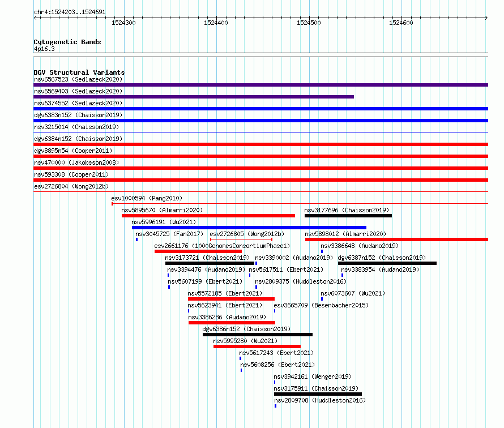Screen dimensions: 504x428
Task: Click the DGV Structural Variants track title
Action: (x=79, y=72)
